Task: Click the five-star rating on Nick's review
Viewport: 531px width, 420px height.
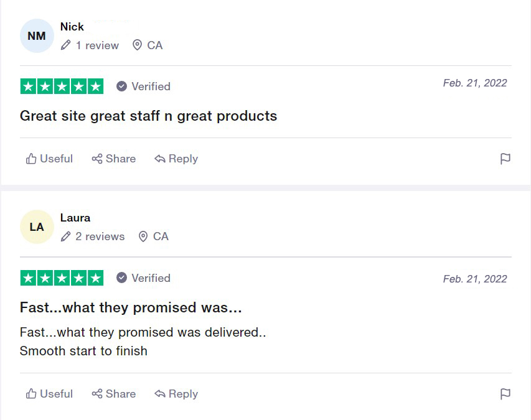Action: coord(62,86)
